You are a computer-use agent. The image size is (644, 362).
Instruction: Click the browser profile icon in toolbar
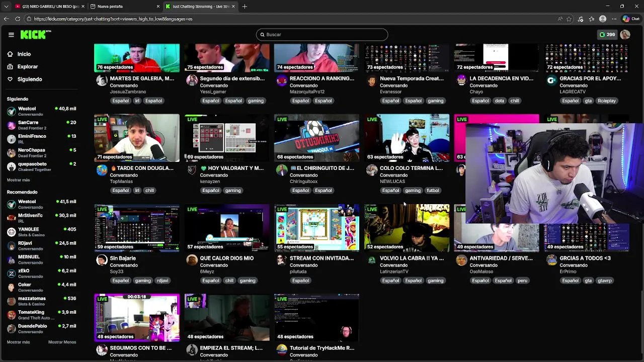click(603, 19)
